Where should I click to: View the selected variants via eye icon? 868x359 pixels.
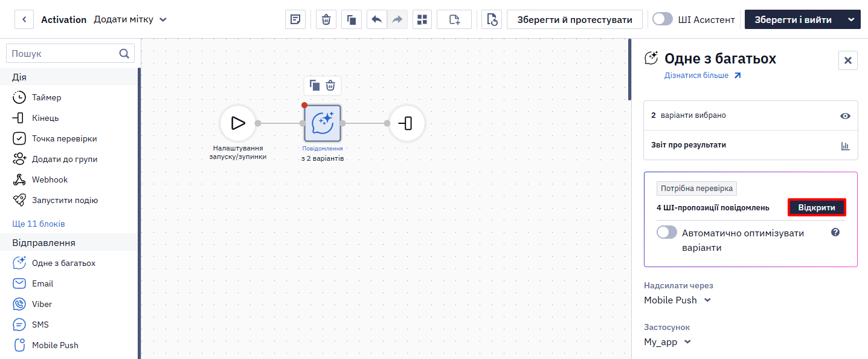pyautogui.click(x=845, y=116)
